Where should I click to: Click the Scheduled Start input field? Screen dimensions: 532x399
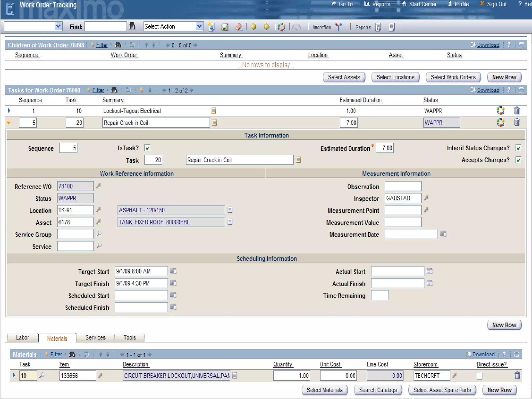[x=141, y=295]
